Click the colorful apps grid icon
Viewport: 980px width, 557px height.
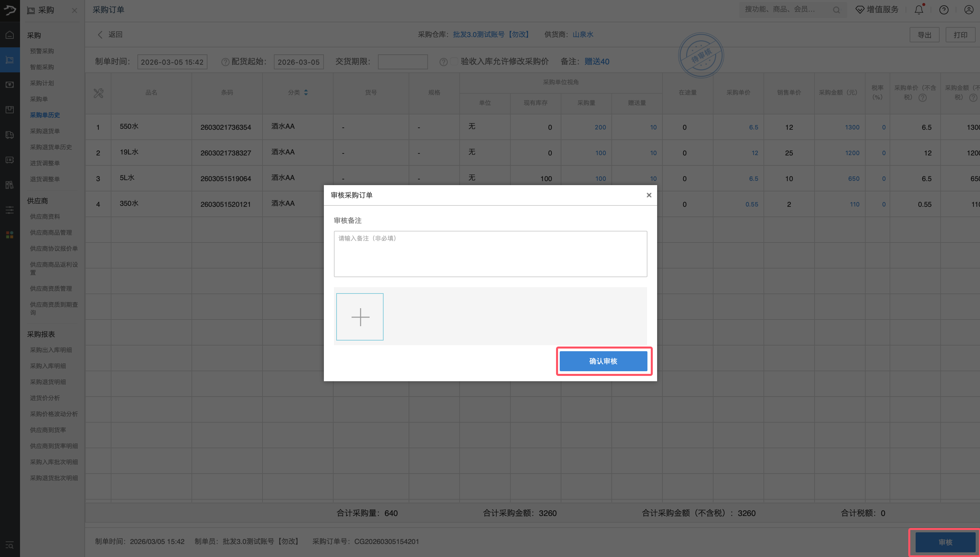pyautogui.click(x=10, y=234)
